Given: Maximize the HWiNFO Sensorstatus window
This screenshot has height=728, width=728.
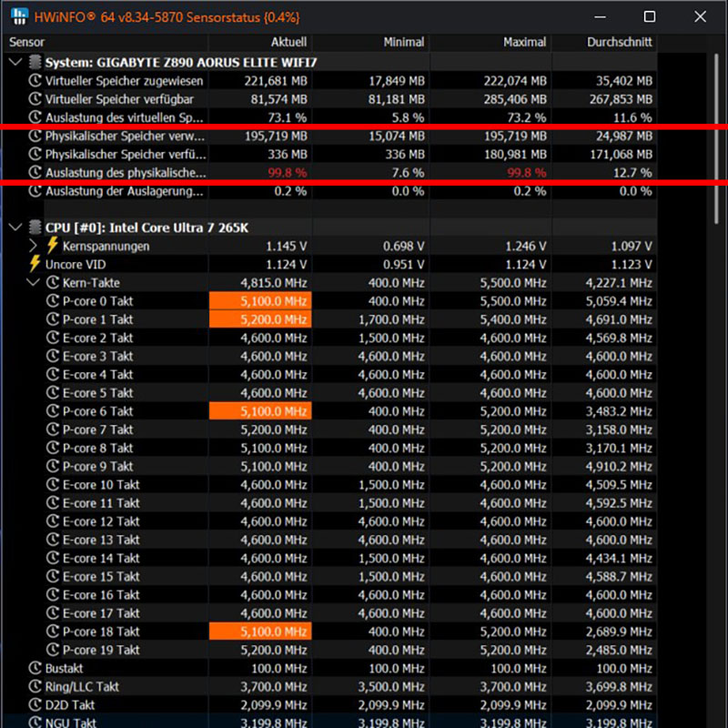Looking at the screenshot, I should (649, 16).
